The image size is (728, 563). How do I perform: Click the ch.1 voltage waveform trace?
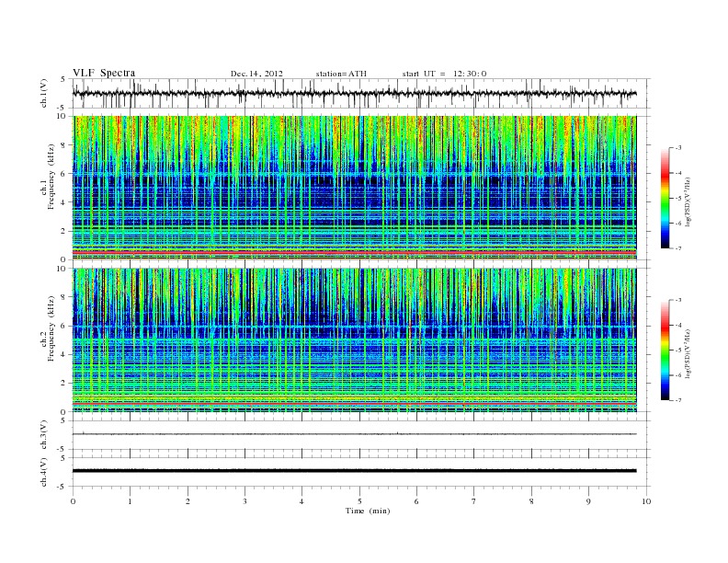[355, 93]
